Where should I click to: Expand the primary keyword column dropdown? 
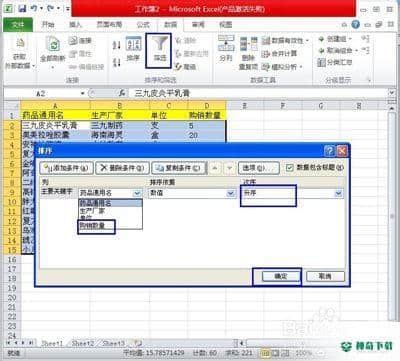click(x=137, y=193)
